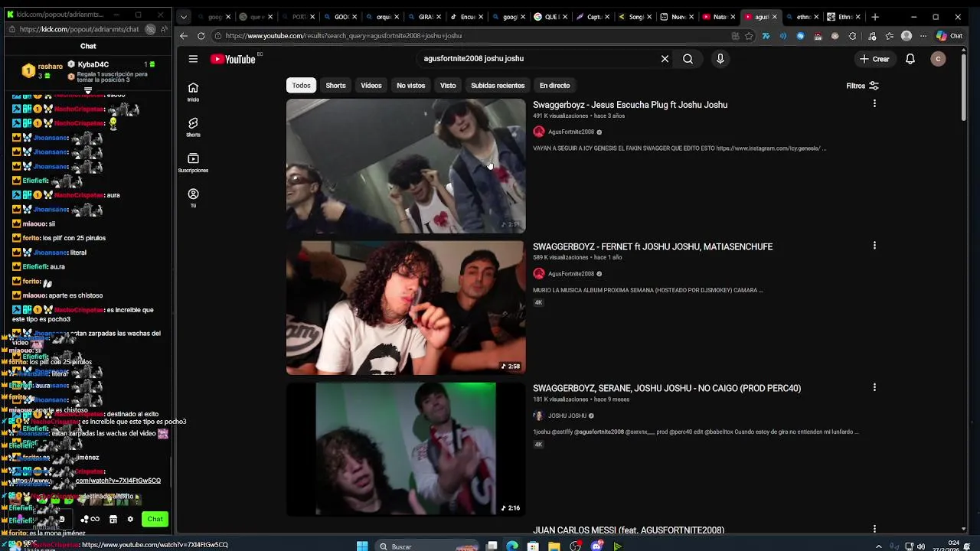Image resolution: width=980 pixels, height=551 pixels.
Task: Open Discord from the taskbar
Action: tap(596, 546)
